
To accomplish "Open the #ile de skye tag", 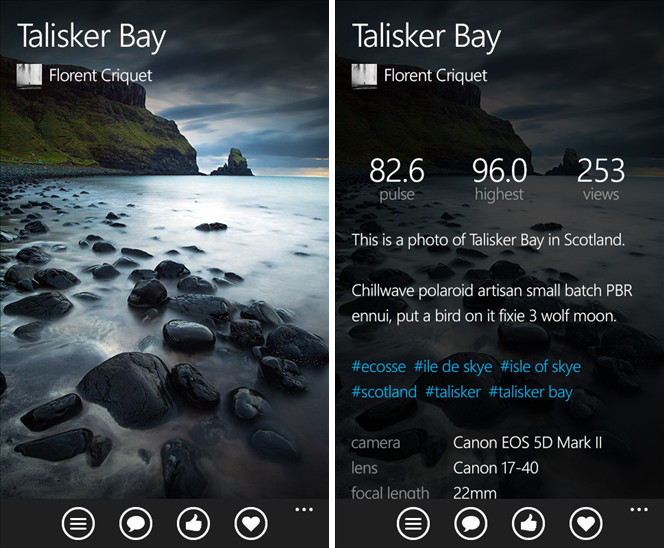I will pyautogui.click(x=453, y=366).
